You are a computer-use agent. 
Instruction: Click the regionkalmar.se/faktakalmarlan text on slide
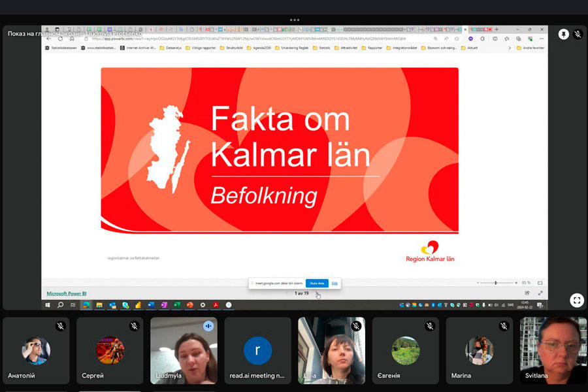coord(133,258)
